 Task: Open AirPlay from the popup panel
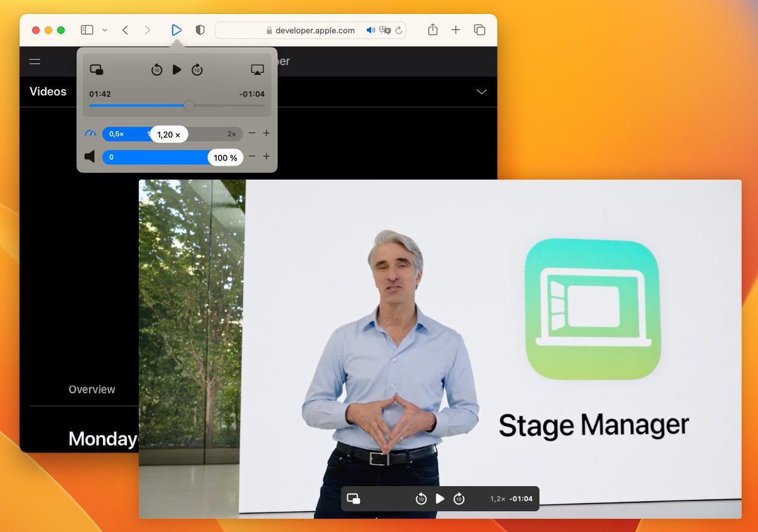[x=257, y=70]
